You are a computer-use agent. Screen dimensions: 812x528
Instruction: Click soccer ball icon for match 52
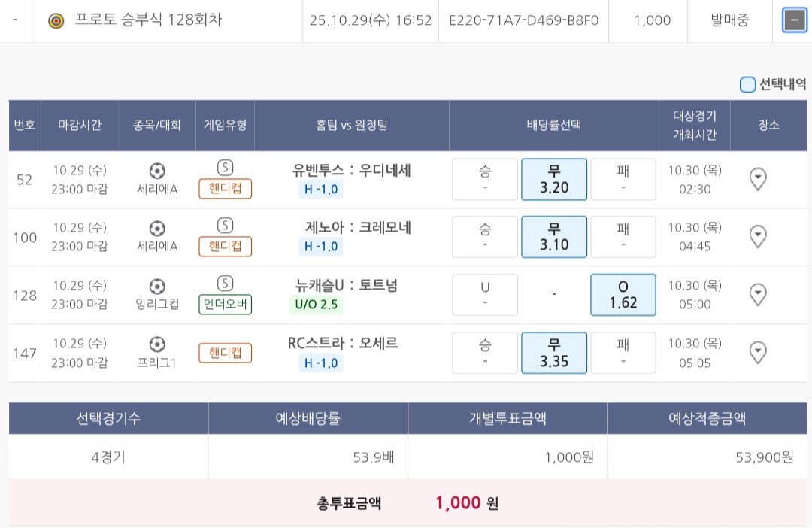point(157,171)
